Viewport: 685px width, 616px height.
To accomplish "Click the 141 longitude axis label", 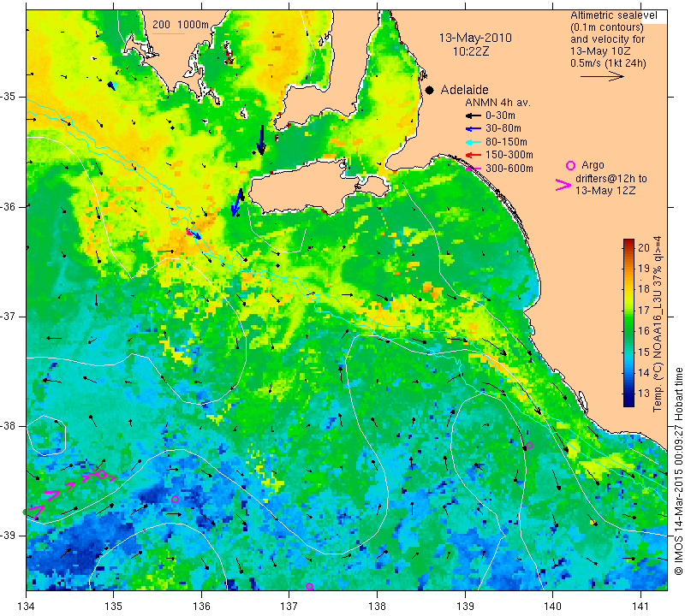I will pyautogui.click(x=640, y=607).
